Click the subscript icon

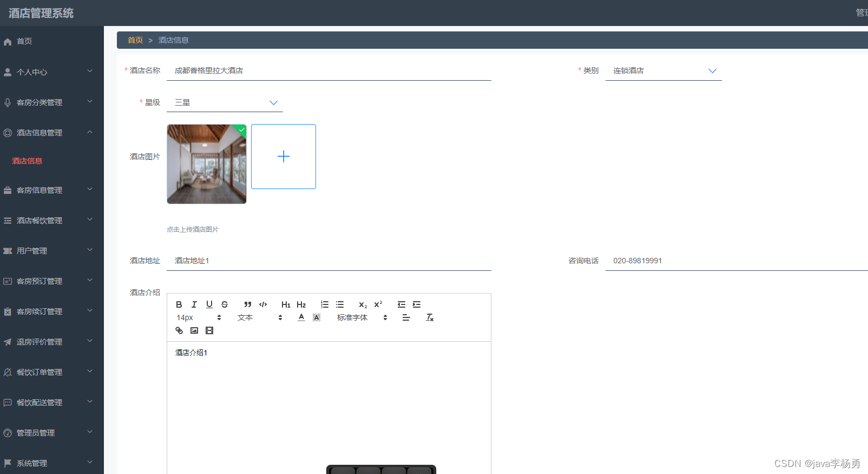point(363,304)
